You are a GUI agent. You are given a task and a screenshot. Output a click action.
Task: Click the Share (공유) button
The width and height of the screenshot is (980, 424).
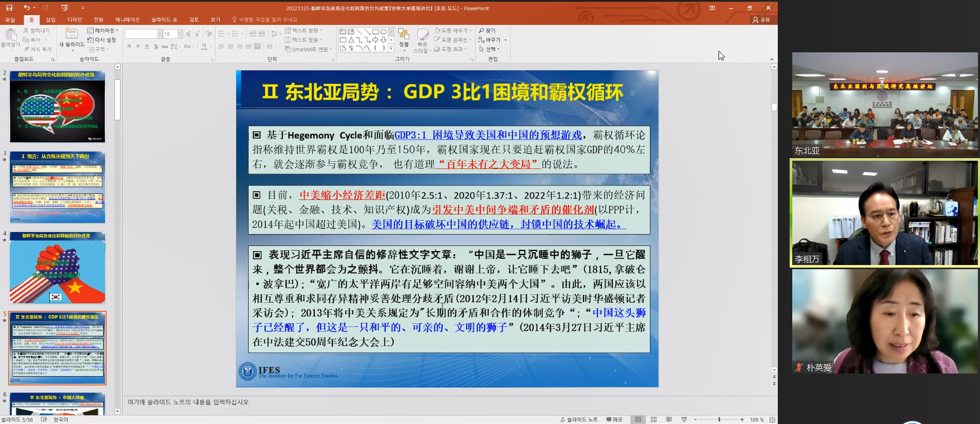pos(761,20)
